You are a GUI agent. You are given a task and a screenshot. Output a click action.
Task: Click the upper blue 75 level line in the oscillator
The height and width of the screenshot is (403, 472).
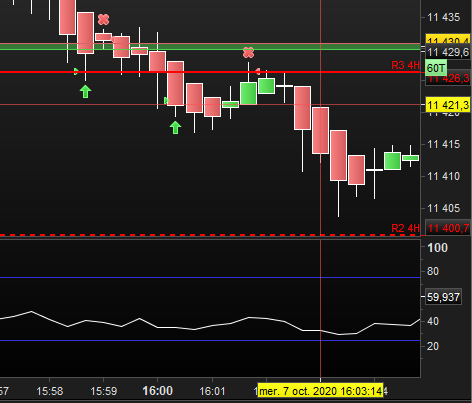click(x=210, y=277)
